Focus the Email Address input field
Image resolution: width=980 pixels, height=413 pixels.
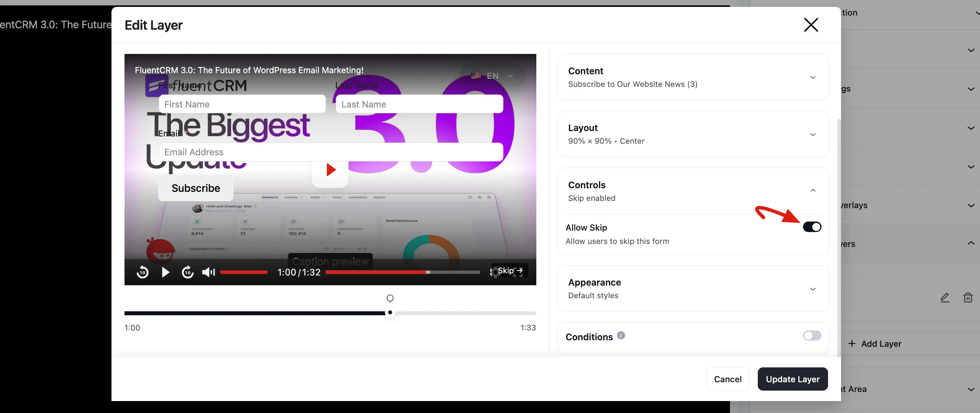331,152
